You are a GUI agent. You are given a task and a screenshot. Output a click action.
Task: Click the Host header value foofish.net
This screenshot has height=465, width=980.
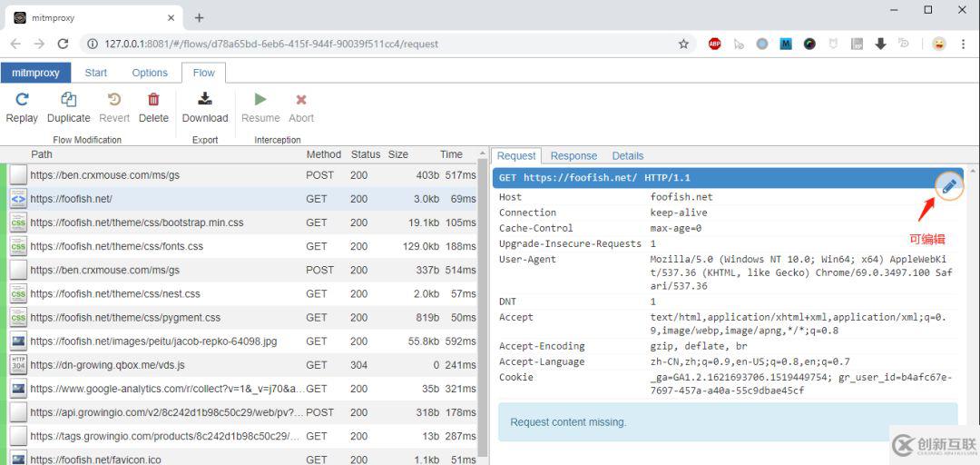click(681, 197)
